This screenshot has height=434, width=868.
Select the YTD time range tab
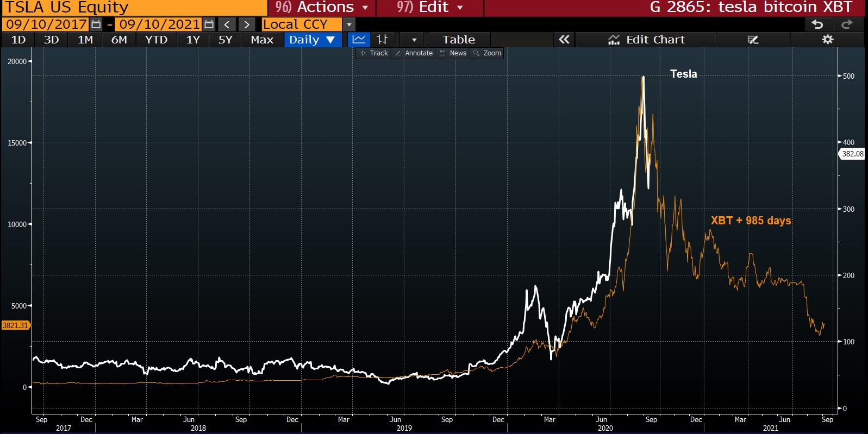[x=156, y=40]
